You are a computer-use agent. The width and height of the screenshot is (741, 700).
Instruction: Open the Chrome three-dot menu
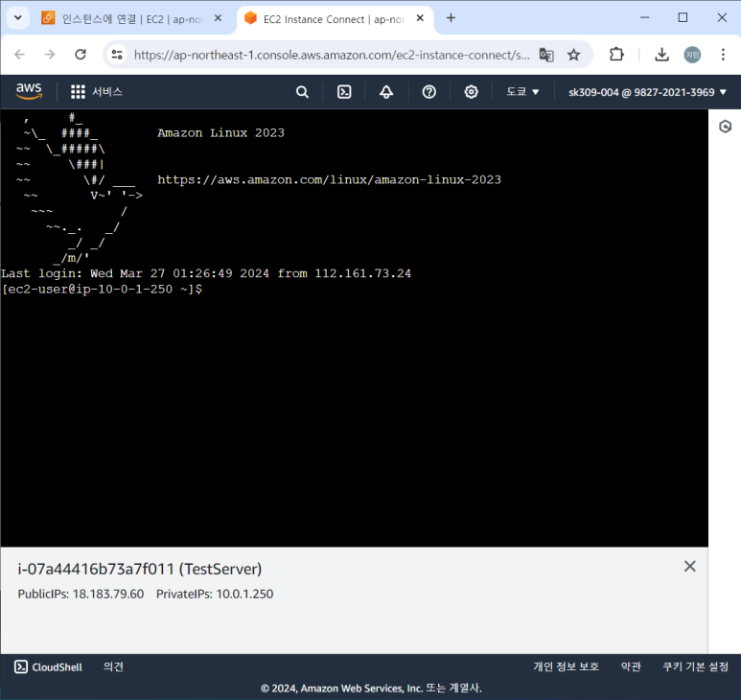point(723,55)
